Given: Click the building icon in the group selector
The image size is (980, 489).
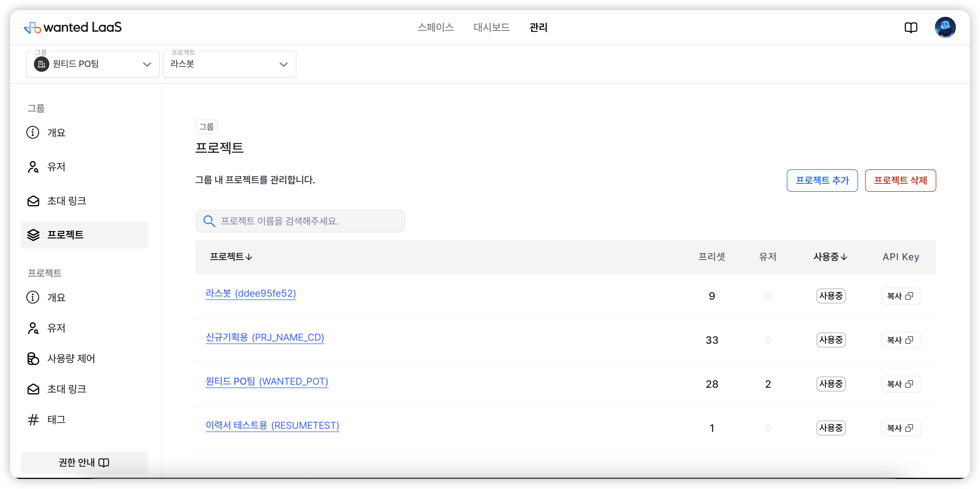Looking at the screenshot, I should click(41, 64).
